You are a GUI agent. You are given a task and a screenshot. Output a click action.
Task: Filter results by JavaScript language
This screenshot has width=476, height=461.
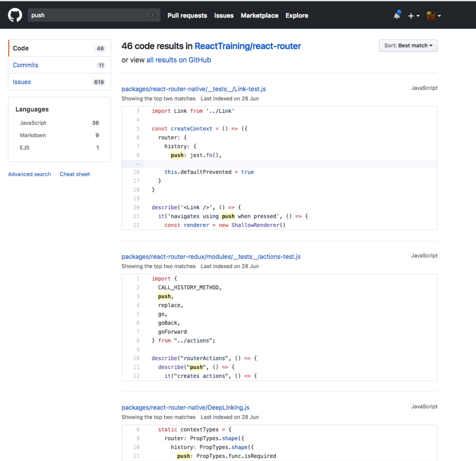coord(59,123)
